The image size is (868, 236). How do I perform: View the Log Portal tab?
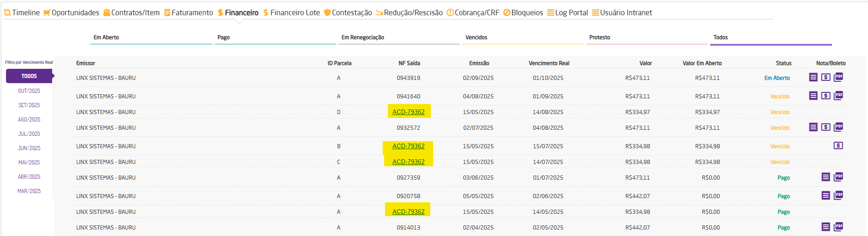point(567,12)
